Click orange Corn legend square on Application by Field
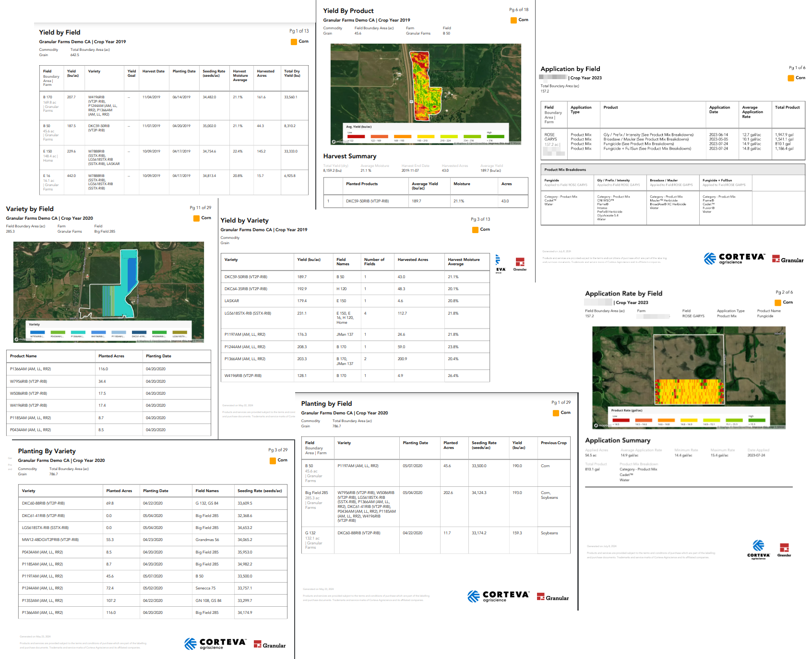The width and height of the screenshot is (812, 659). click(791, 78)
